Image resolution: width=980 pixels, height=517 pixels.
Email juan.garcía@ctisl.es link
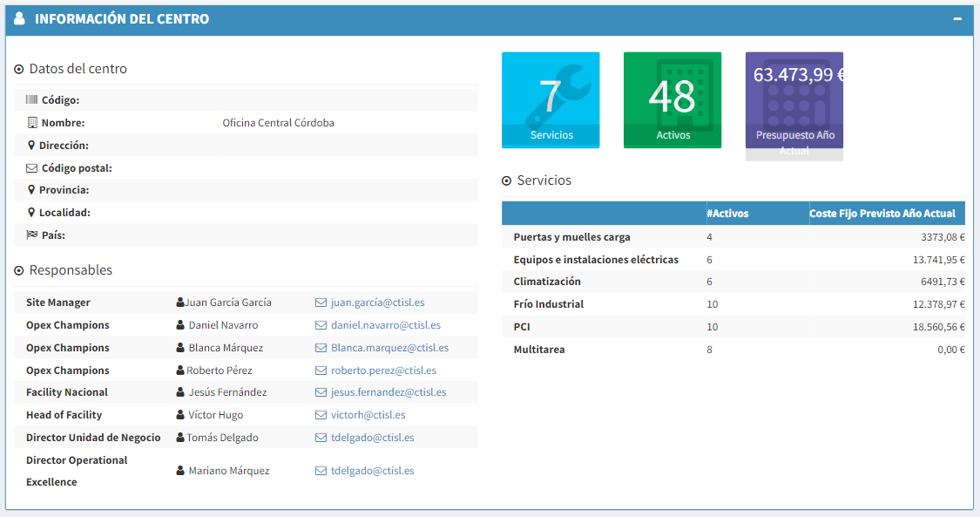[x=377, y=303]
